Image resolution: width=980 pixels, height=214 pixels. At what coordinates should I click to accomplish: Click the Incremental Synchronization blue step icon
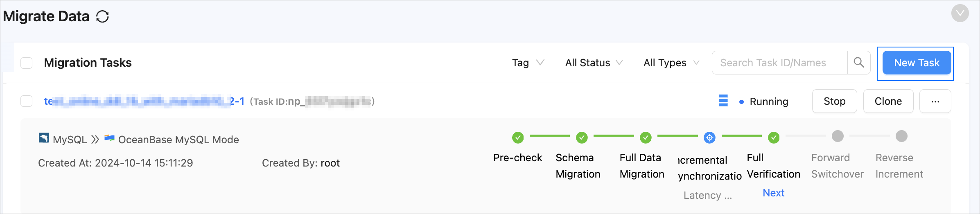pyautogui.click(x=709, y=137)
